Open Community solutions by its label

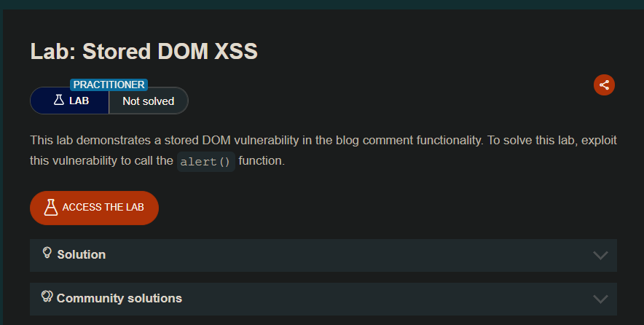[x=119, y=298]
